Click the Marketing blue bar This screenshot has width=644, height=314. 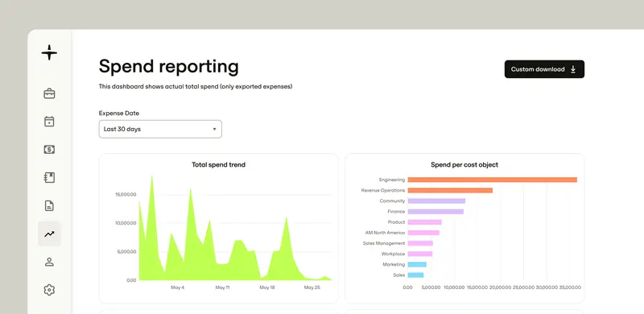[x=417, y=264]
